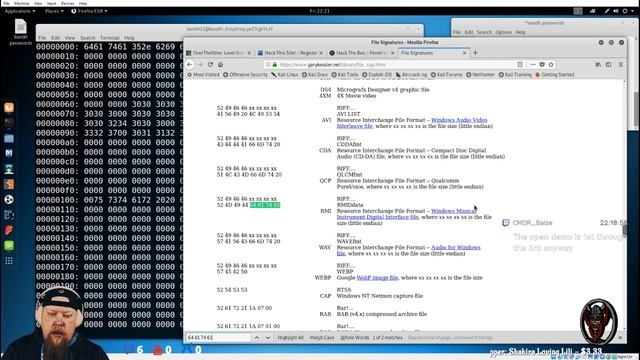Open the Terminal menu in the terminal window
The height and width of the screenshot is (360, 640).
coord(109,38)
